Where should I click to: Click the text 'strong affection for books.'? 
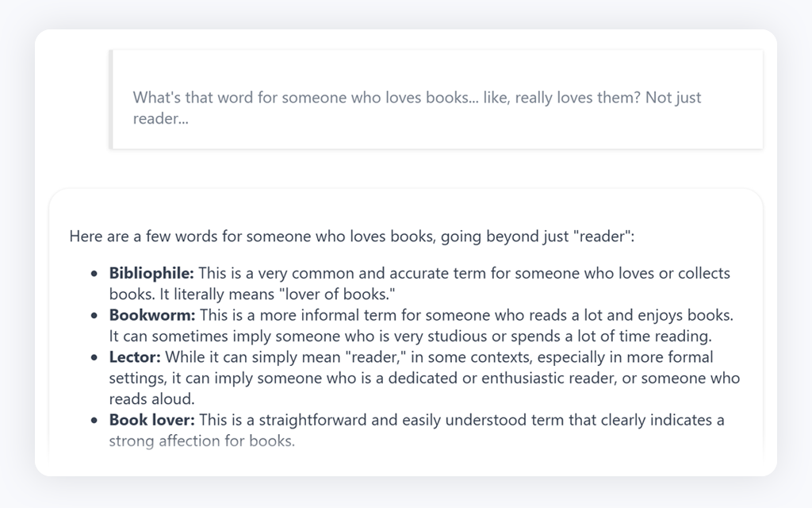pos(202,441)
